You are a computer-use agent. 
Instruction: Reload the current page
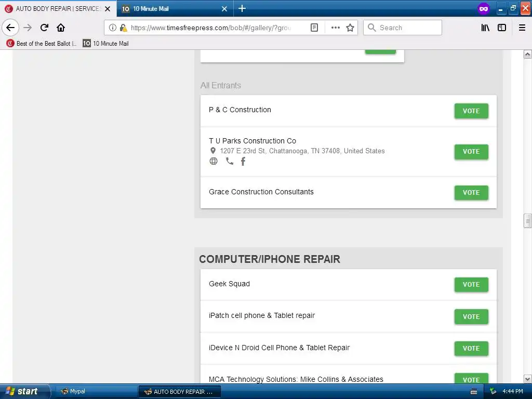(x=44, y=28)
